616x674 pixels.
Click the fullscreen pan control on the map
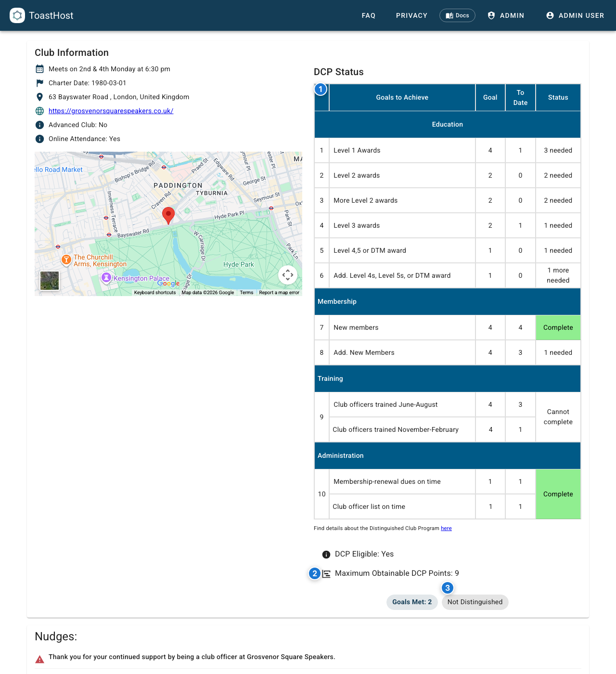pos(287,274)
